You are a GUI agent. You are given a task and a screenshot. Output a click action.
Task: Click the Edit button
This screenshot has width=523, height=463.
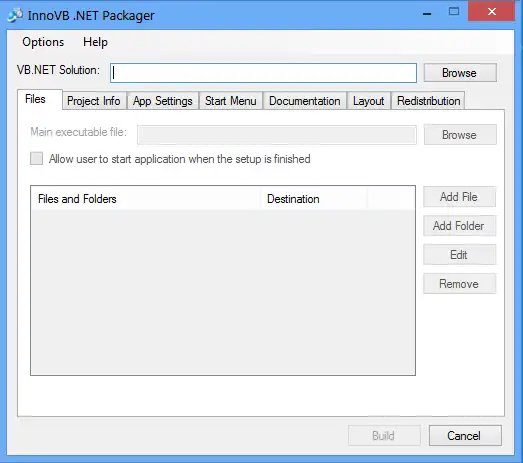click(x=459, y=255)
